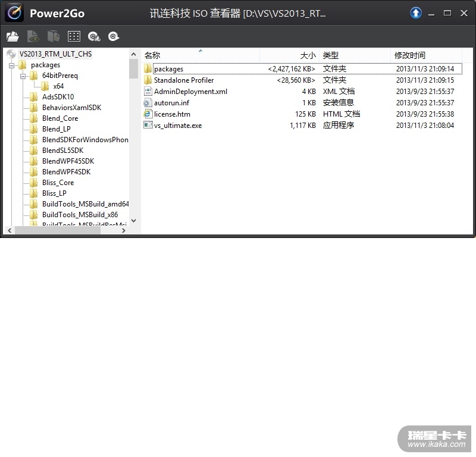Select the Bliss_LP tree folder
The width and height of the screenshot is (476, 457).
point(54,193)
